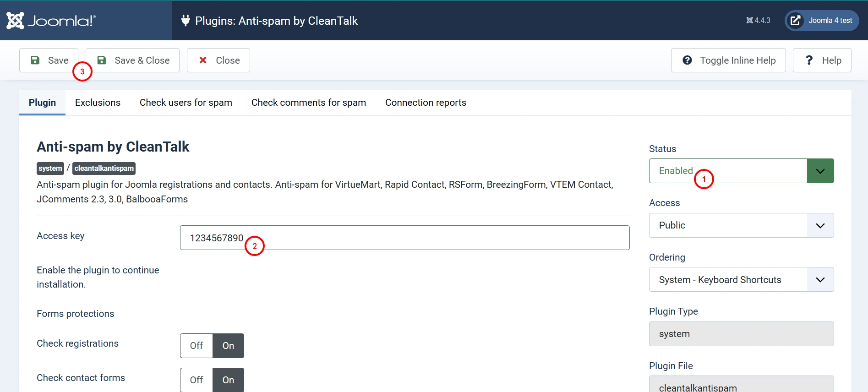Click the plug icon beside Plugins title
The image size is (868, 392).
186,21
